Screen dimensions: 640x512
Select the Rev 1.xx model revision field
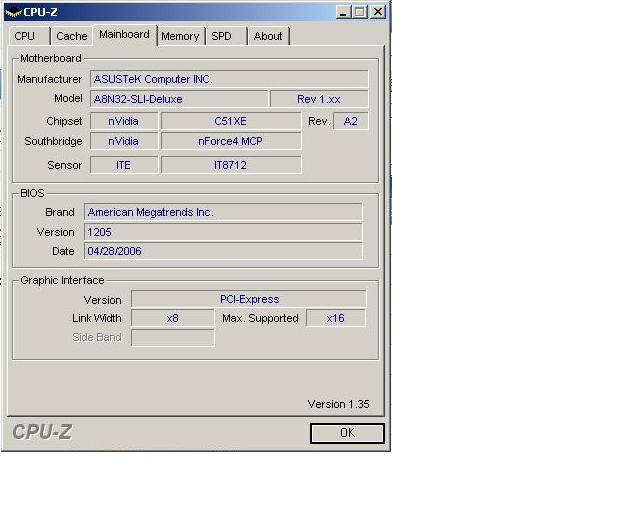click(x=319, y=99)
